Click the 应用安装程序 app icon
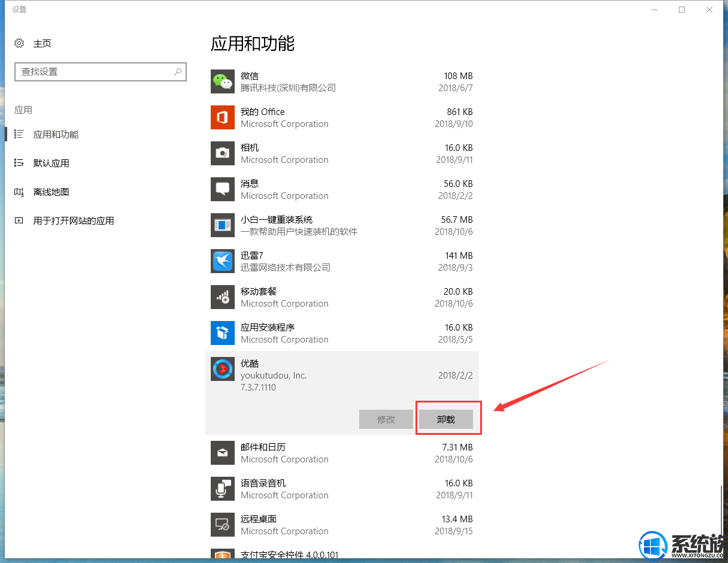This screenshot has height=563, width=728. 223,333
